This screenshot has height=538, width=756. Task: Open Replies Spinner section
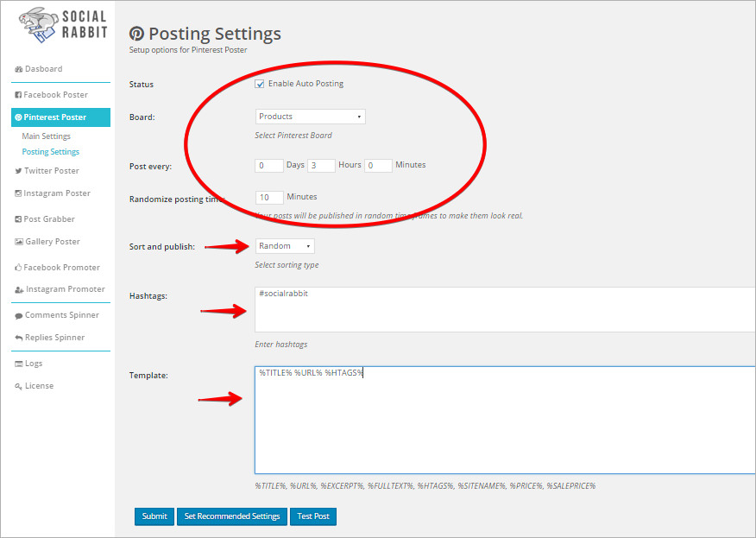click(x=54, y=338)
